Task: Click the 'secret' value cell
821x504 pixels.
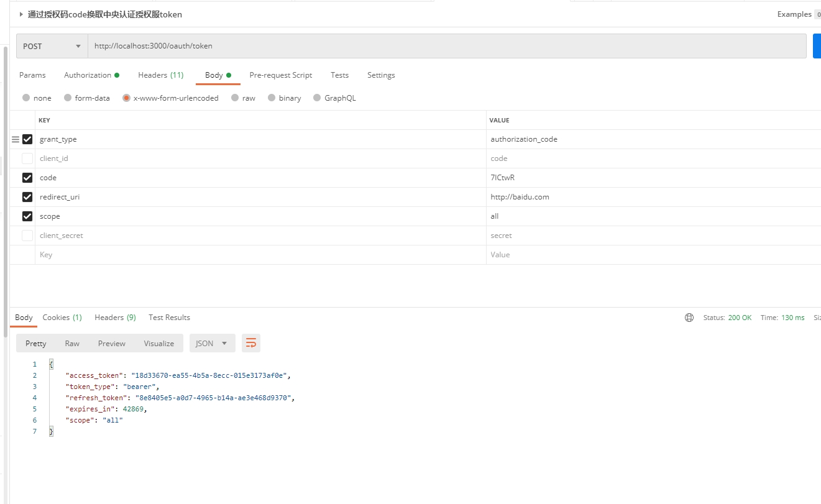Action: pyautogui.click(x=654, y=236)
